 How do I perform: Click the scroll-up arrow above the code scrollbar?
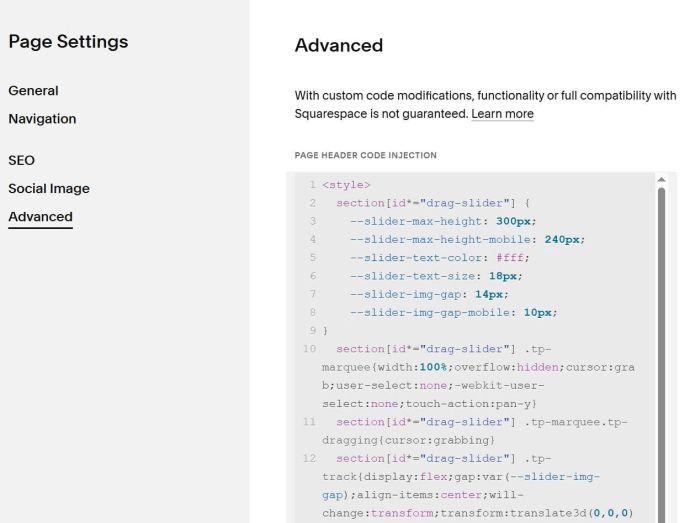pyautogui.click(x=660, y=178)
